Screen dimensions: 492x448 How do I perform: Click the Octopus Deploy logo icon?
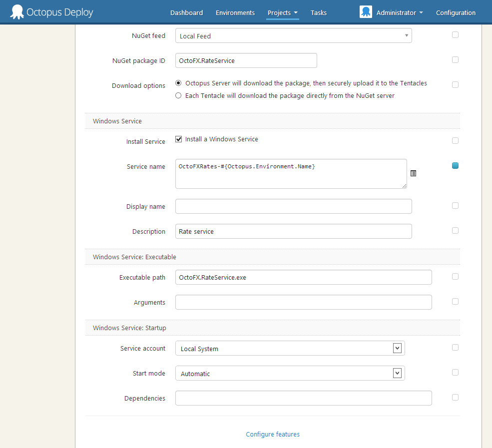[x=17, y=12]
